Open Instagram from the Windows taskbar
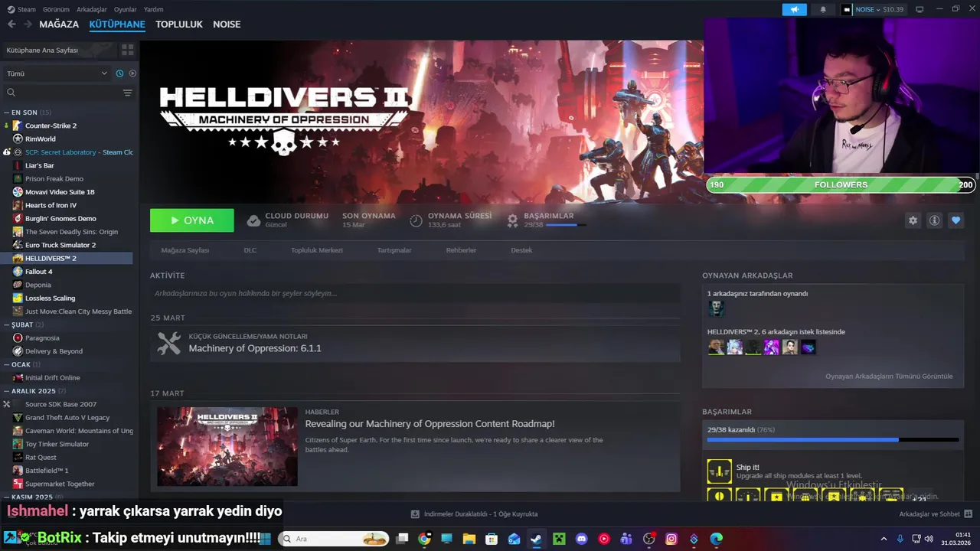The height and width of the screenshot is (551, 980). (x=671, y=539)
